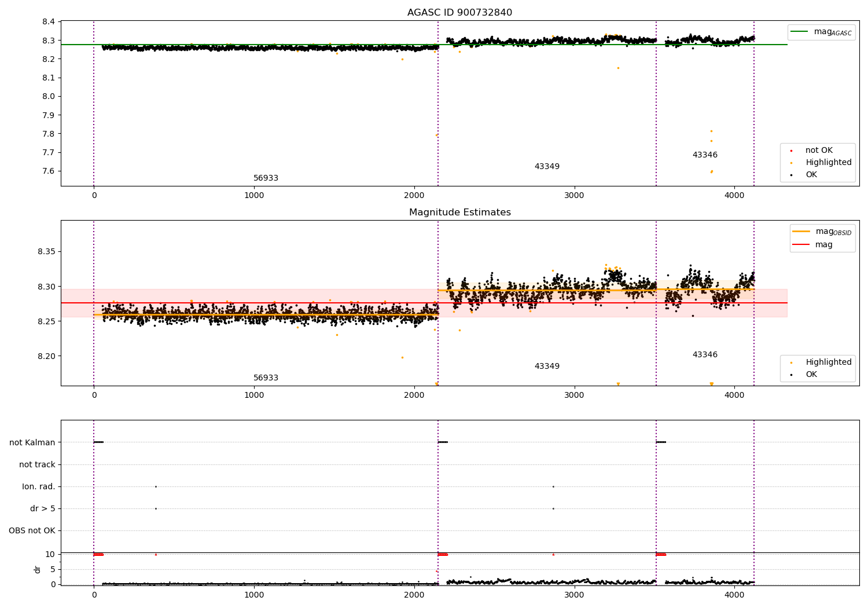This screenshot has width=868, height=608.
Task: Click the 7.8 y-axis tick label
Action: (49, 134)
